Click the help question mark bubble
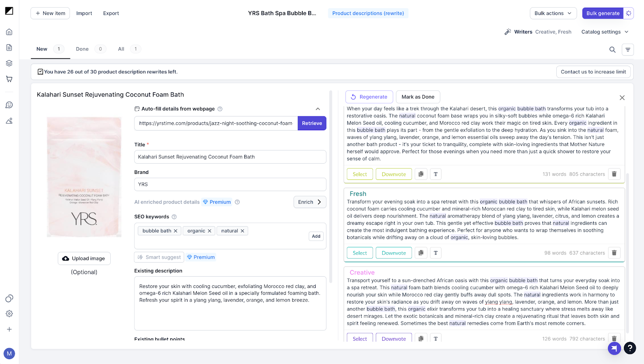Viewport: 644px width, 364px height. [630, 348]
